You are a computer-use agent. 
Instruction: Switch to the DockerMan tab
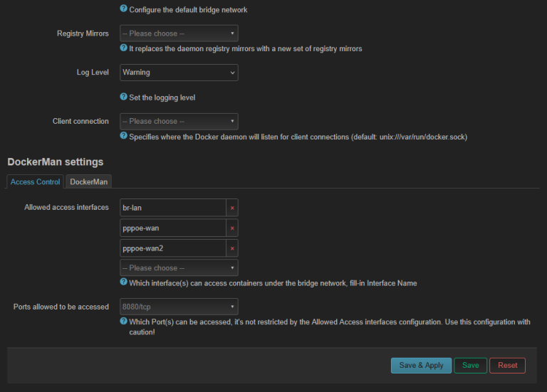coord(89,182)
